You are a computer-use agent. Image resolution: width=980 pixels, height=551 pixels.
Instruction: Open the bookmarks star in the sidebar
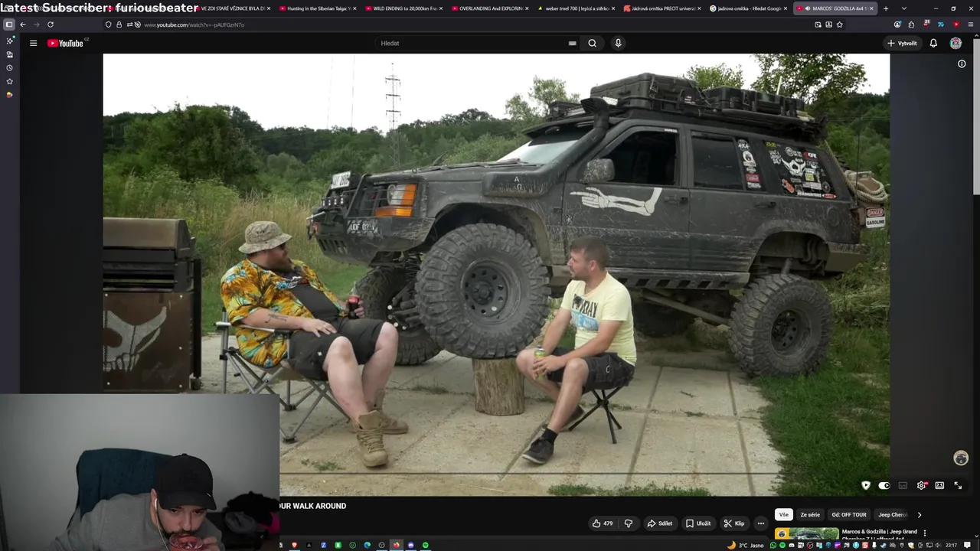click(9, 81)
